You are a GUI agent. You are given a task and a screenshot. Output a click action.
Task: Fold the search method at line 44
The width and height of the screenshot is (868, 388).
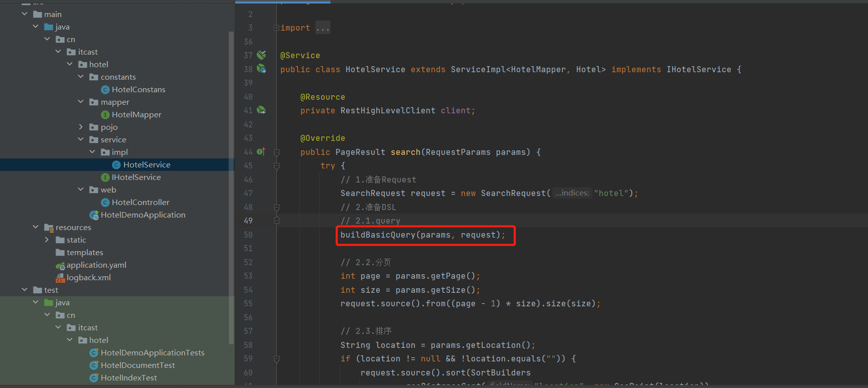point(276,152)
